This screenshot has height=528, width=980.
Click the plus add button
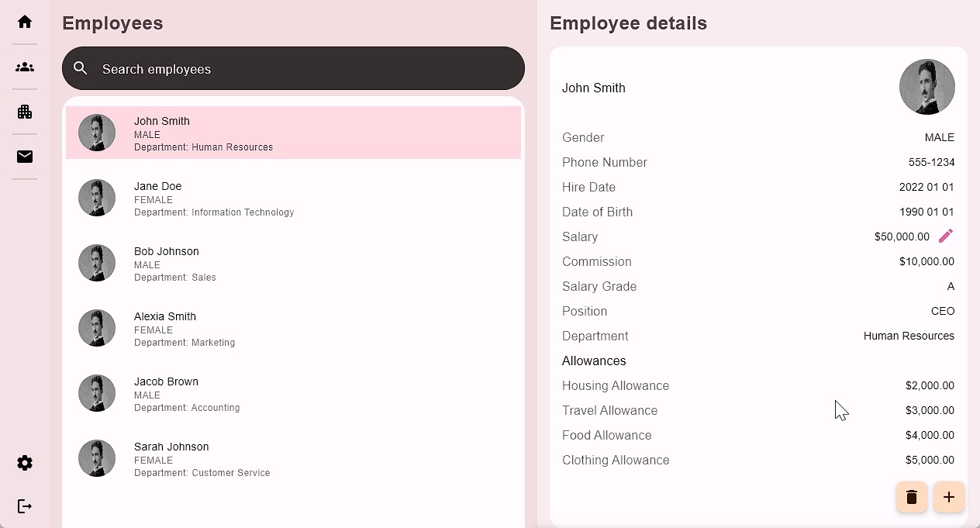(949, 497)
